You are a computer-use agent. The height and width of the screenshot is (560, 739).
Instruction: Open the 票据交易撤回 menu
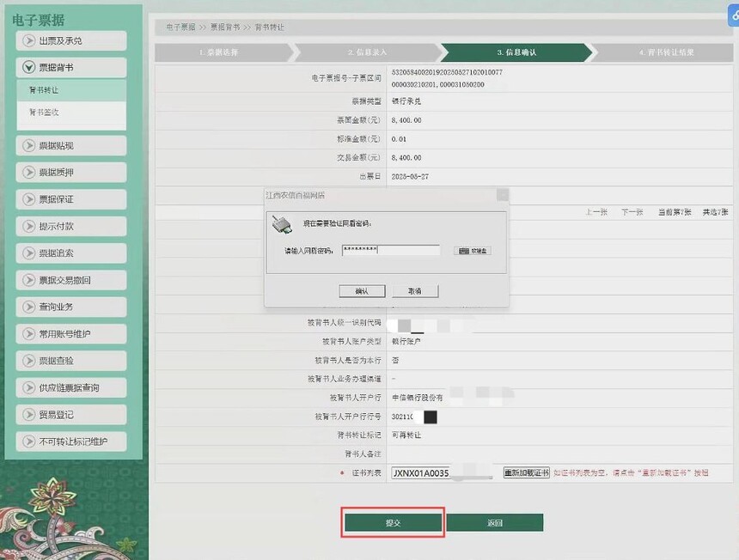(x=71, y=280)
